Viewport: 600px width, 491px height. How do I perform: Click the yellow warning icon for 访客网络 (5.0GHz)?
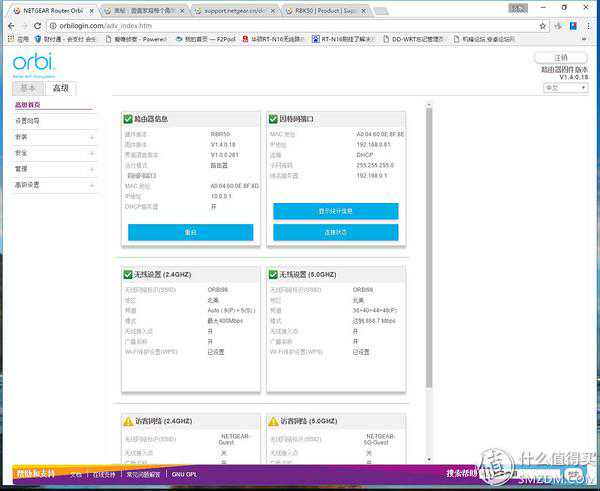(274, 421)
